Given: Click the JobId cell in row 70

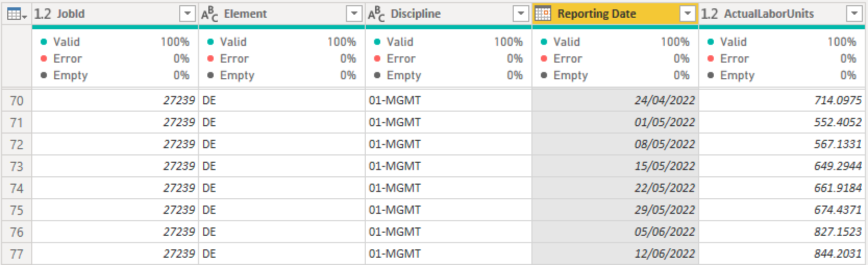Looking at the screenshot, I should [x=115, y=100].
